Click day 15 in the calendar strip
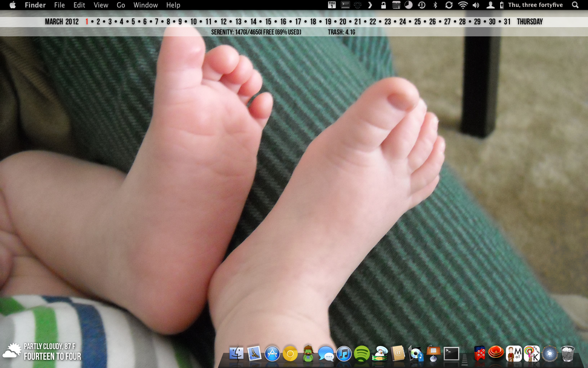 pyautogui.click(x=268, y=22)
